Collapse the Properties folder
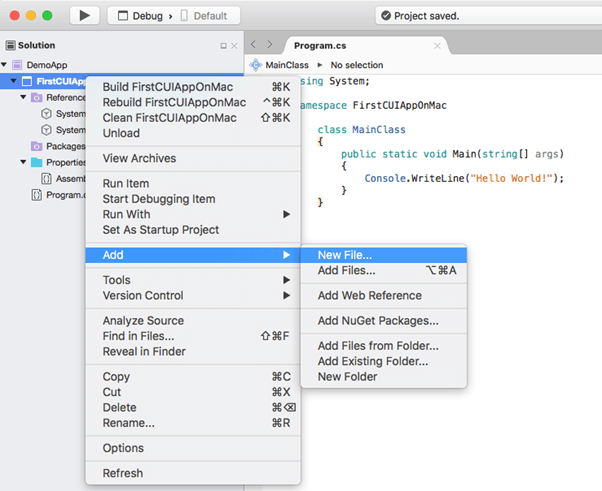Viewport: 602px width, 491px height. pyautogui.click(x=23, y=162)
